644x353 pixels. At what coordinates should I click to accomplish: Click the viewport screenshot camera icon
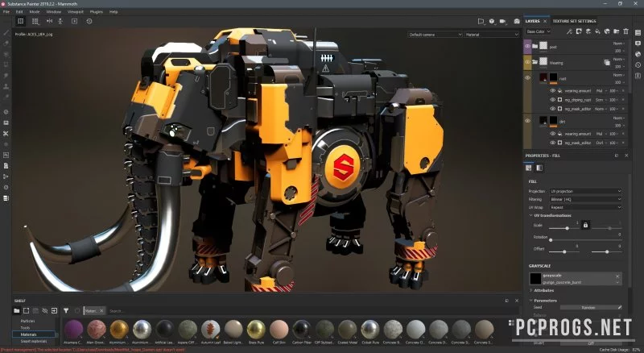pyautogui.click(x=517, y=21)
